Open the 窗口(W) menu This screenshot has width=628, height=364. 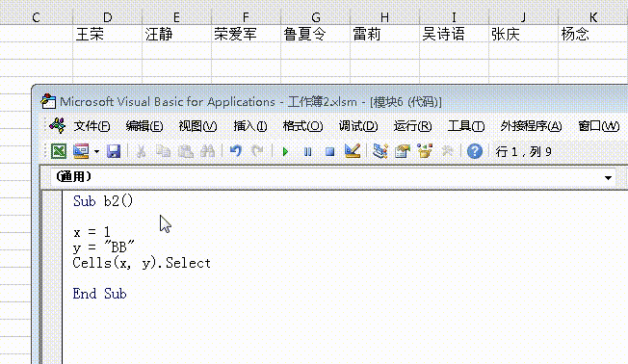599,126
